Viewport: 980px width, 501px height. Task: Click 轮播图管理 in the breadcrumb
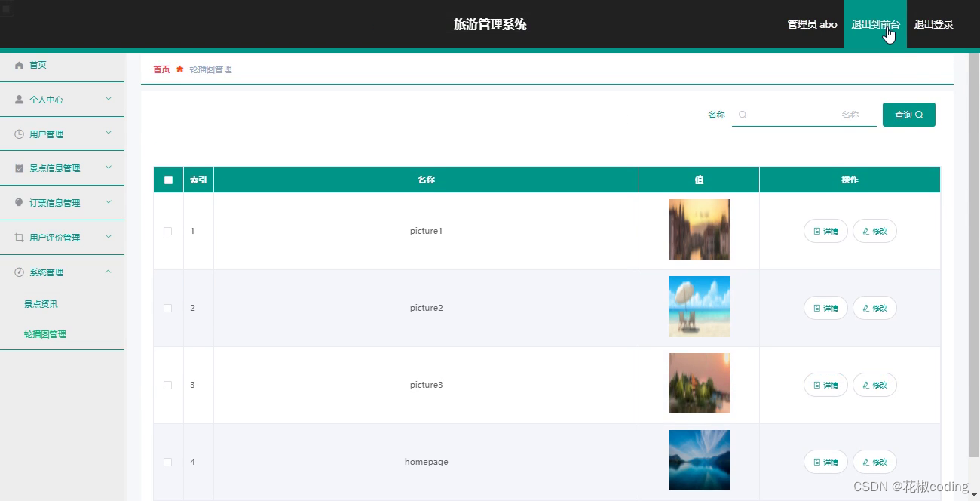pyautogui.click(x=210, y=69)
